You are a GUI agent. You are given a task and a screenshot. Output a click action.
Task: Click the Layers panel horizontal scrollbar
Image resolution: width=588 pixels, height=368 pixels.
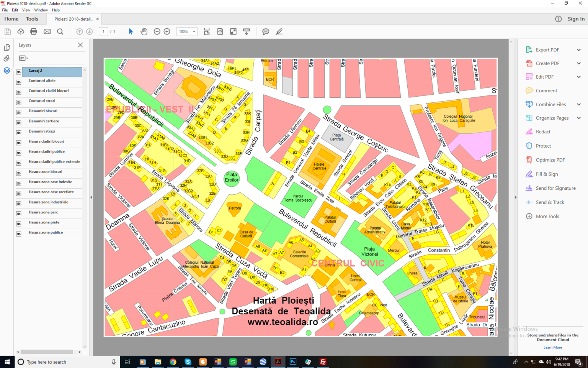coord(47,352)
